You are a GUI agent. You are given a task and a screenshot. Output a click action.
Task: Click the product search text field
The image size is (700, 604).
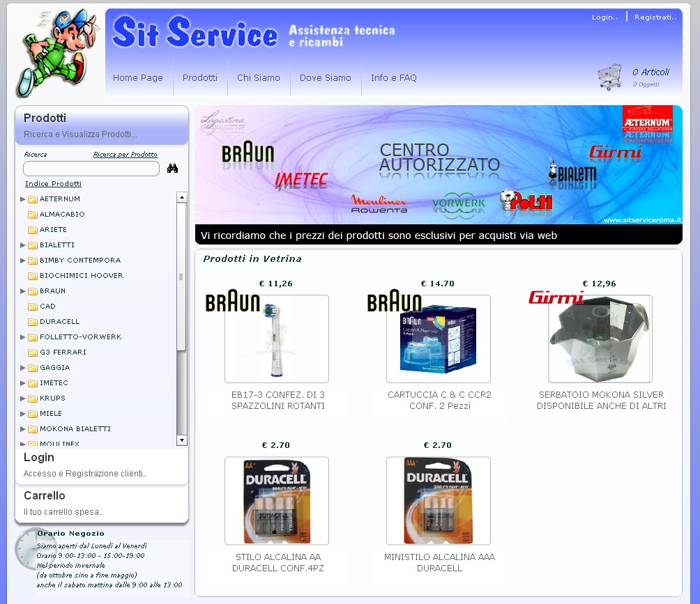[x=91, y=169]
